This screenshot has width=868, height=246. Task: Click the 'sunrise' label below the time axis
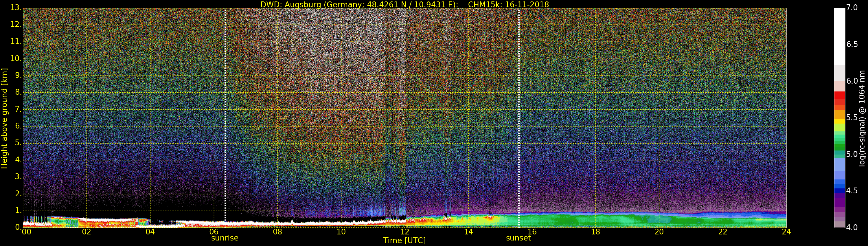pyautogui.click(x=225, y=238)
